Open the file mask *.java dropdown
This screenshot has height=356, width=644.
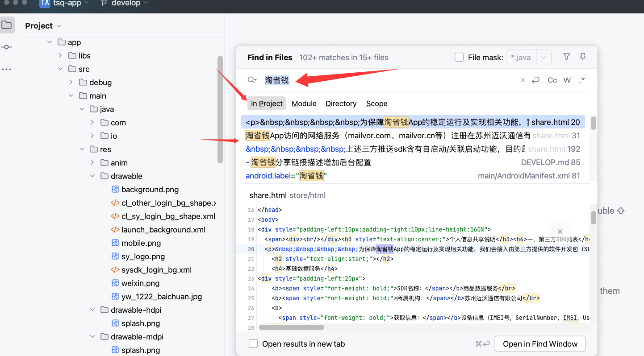(544, 58)
